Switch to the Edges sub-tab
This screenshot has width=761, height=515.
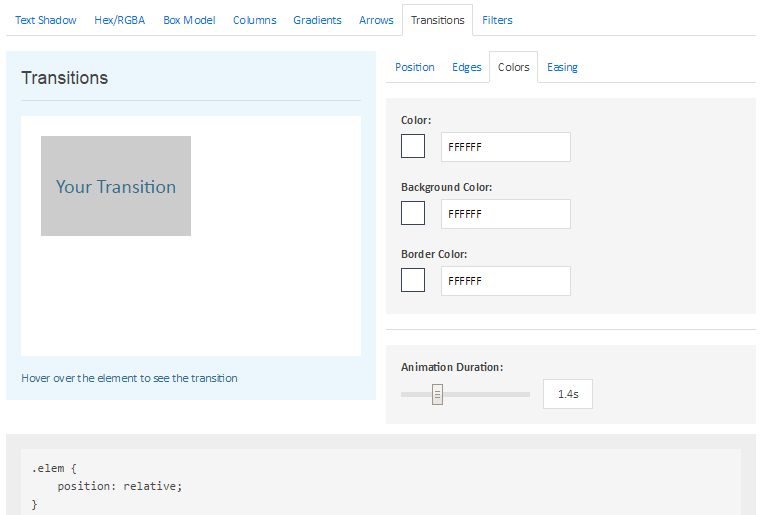pyautogui.click(x=466, y=67)
